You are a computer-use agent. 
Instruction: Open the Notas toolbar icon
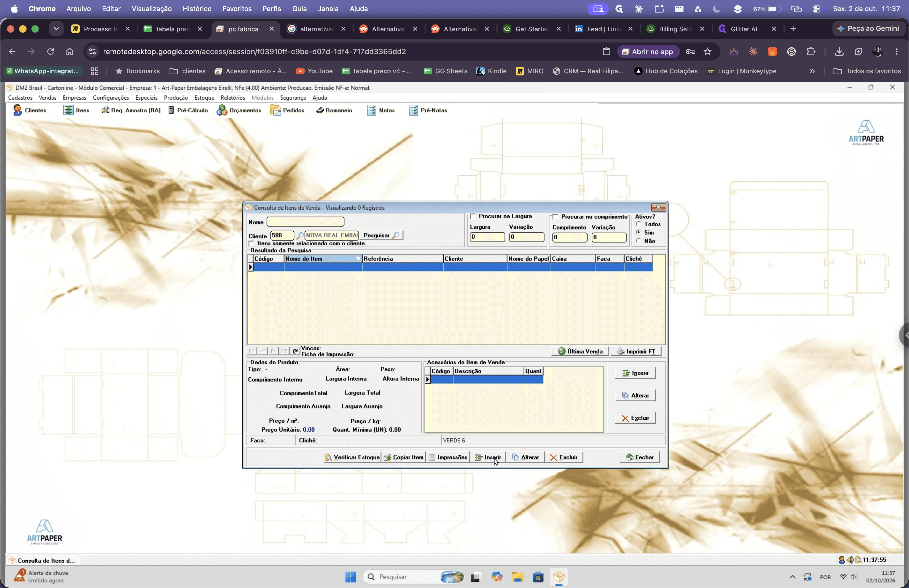click(x=381, y=110)
